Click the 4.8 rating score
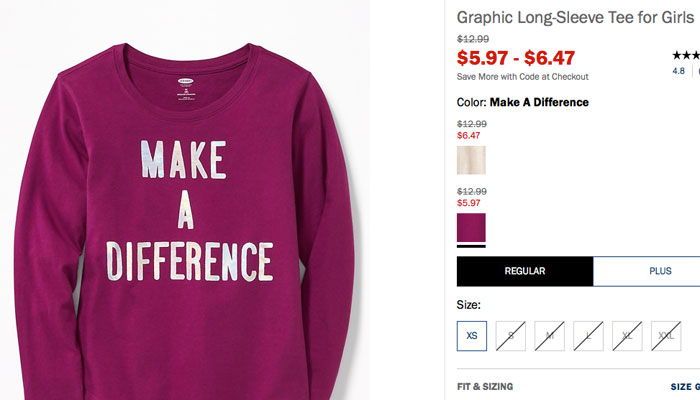 [678, 71]
